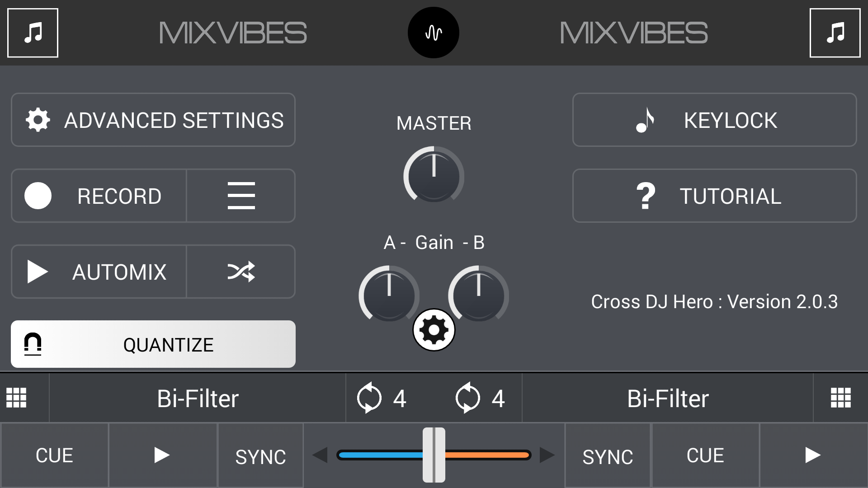This screenshot has width=868, height=488.
Task: Tap the center waveform logo button
Action: tap(433, 33)
